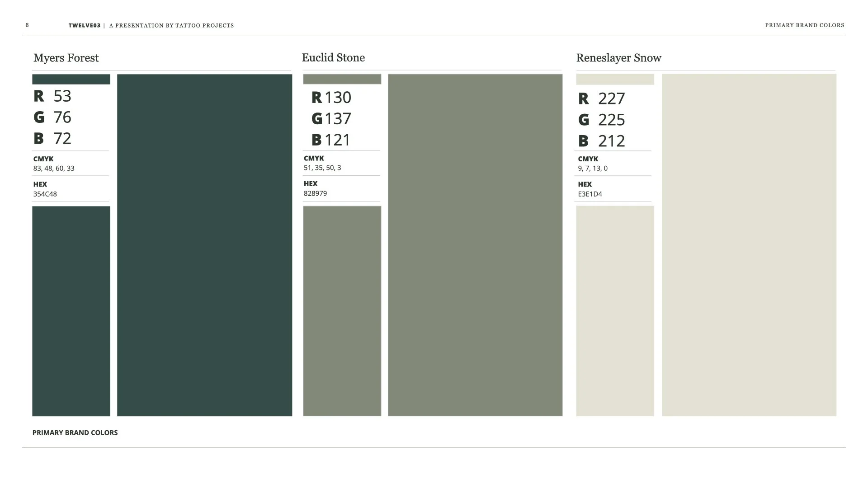Click the narrow Euclid Stone swatch below HEX
Image resolution: width=868 pixels, height=488 pixels.
point(342,311)
